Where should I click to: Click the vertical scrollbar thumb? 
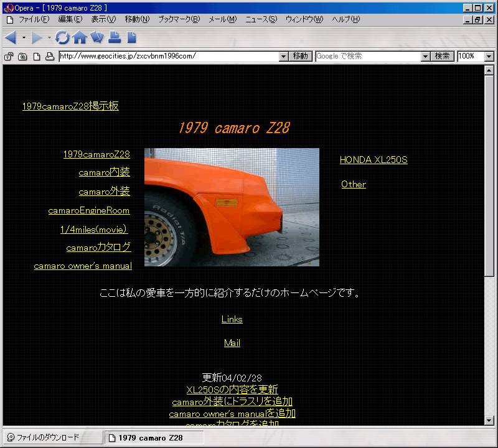pos(489,176)
